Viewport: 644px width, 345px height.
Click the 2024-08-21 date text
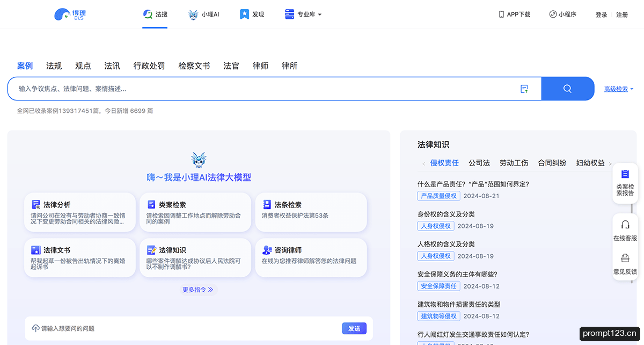click(x=481, y=196)
